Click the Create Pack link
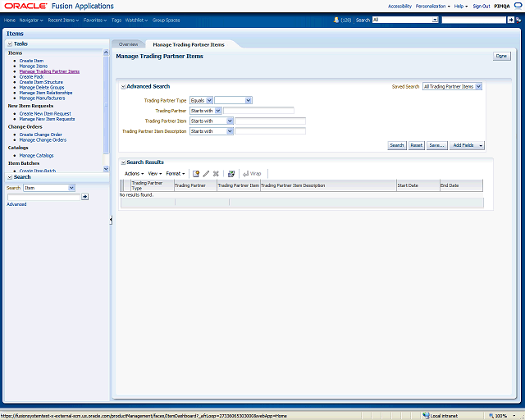This screenshot has width=525, height=420. (x=31, y=76)
